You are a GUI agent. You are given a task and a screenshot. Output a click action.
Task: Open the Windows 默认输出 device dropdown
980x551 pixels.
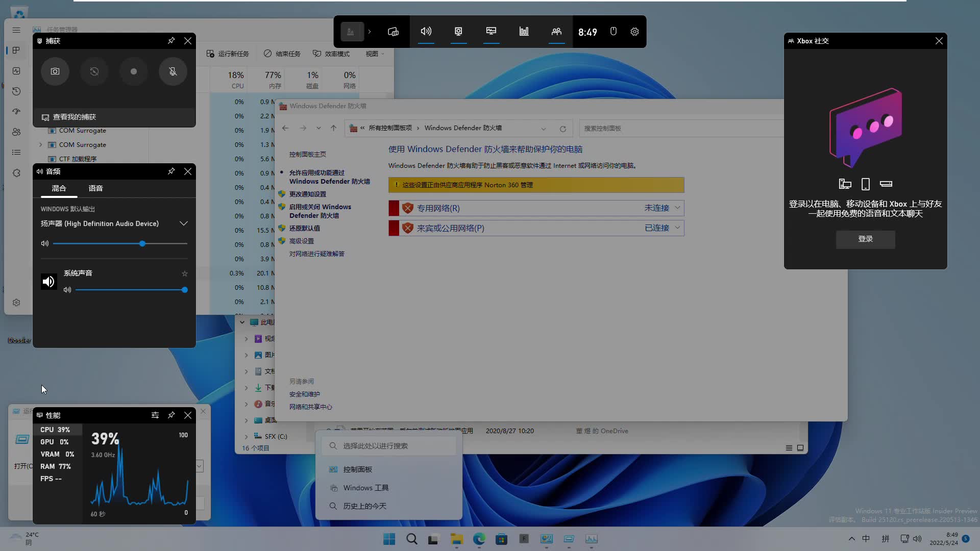coord(183,223)
